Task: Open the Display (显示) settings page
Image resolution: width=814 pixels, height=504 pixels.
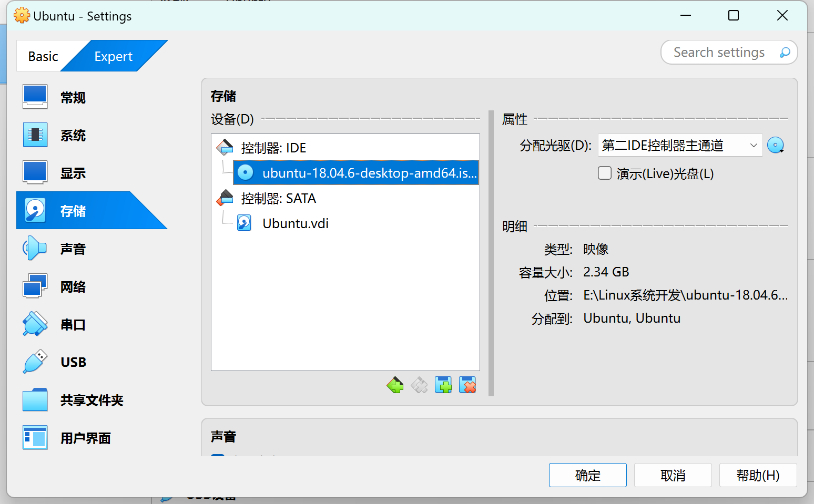Action: 73,172
